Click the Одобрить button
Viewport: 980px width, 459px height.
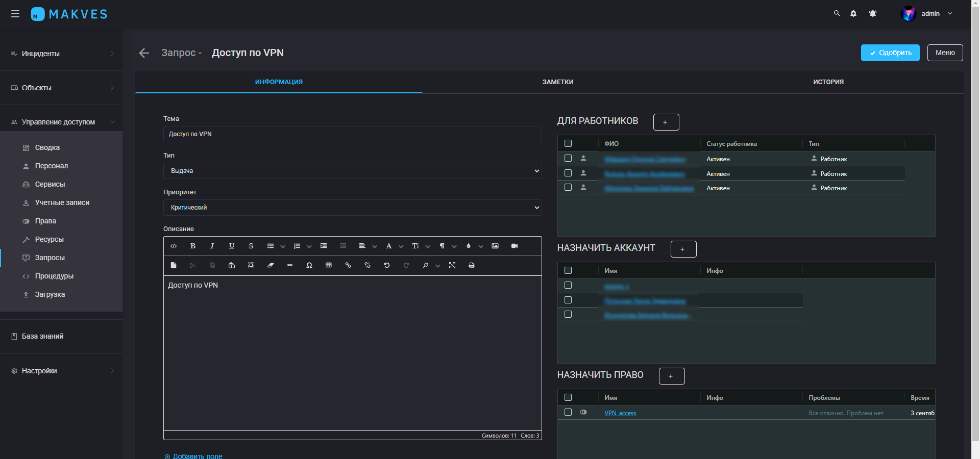[x=890, y=53]
